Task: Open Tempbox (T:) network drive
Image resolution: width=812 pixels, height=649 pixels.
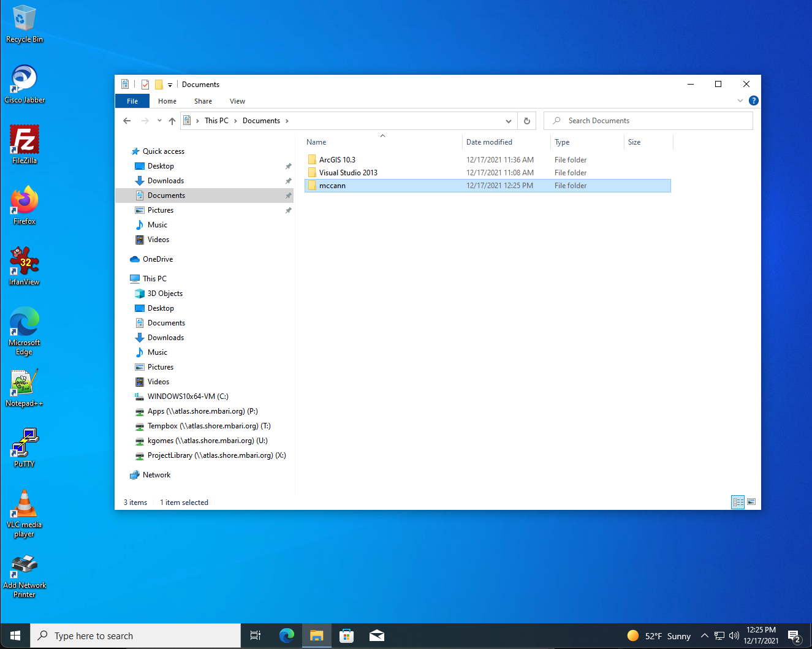Action: point(202,426)
